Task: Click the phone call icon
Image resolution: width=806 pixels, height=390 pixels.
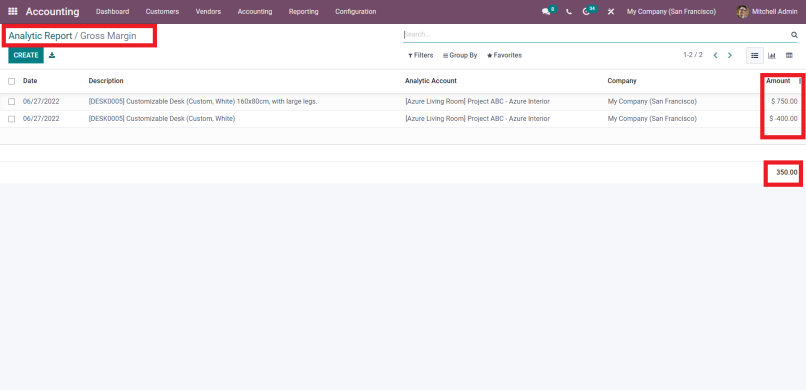Action: click(x=569, y=11)
